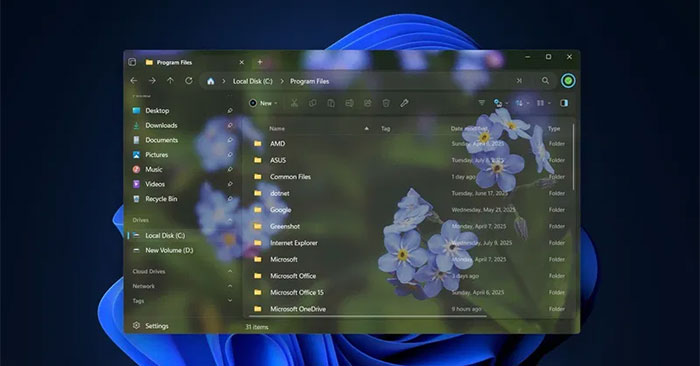Open the selection options dropdown
The image size is (700, 366).
click(500, 103)
